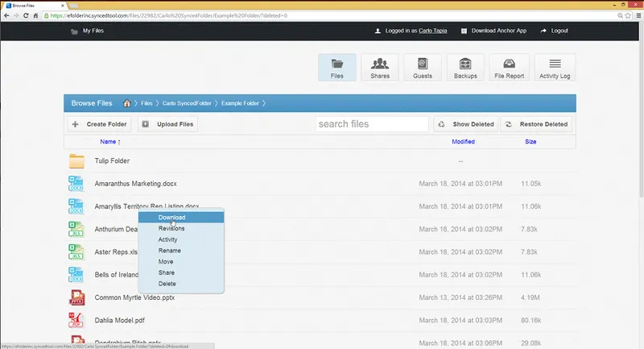Click the home icon in breadcrumb
The width and height of the screenshot is (644, 349).
click(x=127, y=103)
